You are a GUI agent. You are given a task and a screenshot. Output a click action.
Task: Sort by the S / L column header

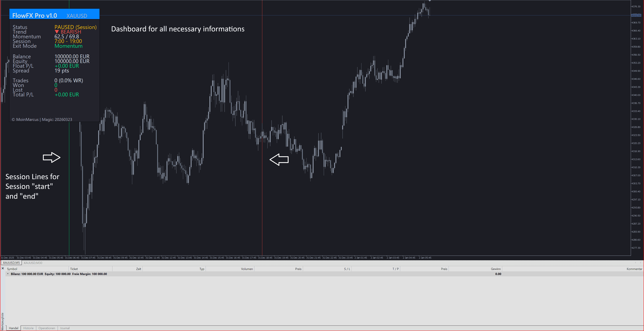(x=327, y=269)
